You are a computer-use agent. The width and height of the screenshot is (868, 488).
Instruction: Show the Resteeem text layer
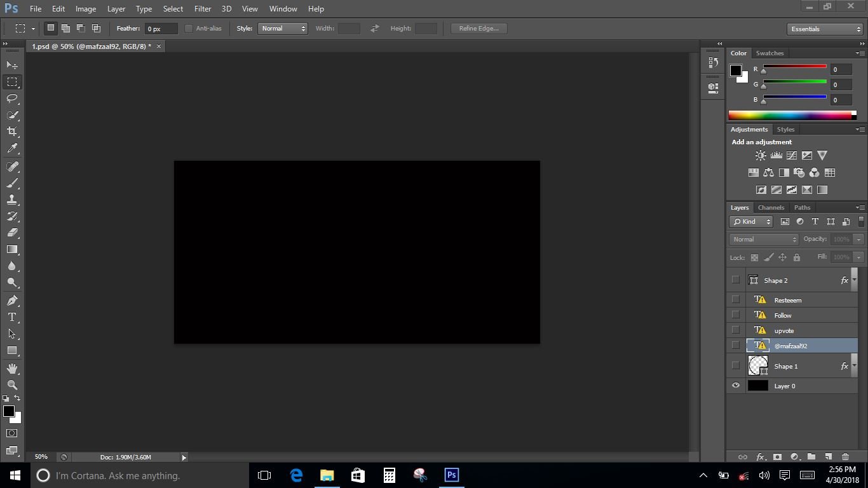pyautogui.click(x=736, y=299)
